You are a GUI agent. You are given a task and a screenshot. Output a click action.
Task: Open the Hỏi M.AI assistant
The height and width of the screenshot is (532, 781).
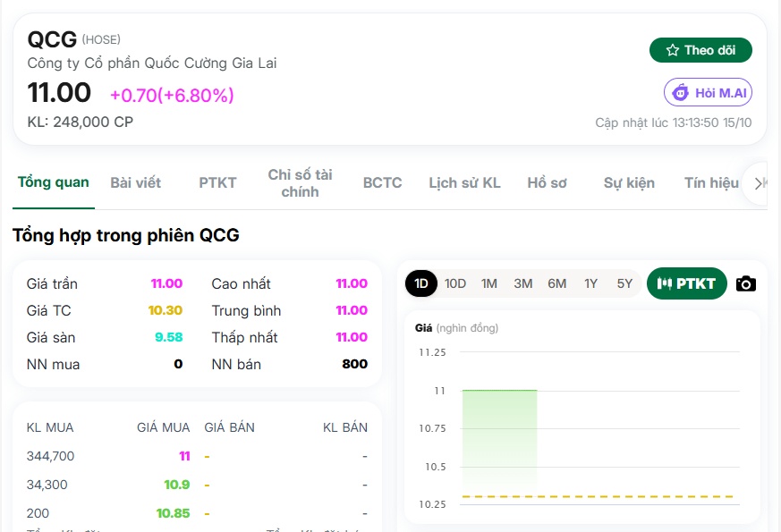(708, 93)
